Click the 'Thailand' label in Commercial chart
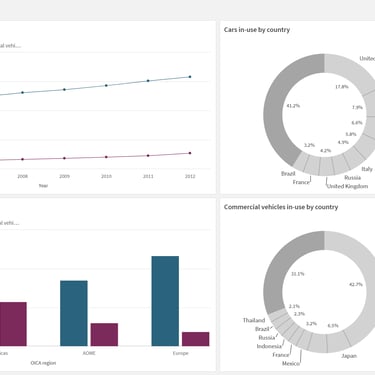Image resolution: width=375 pixels, height=375 pixels. click(x=254, y=320)
